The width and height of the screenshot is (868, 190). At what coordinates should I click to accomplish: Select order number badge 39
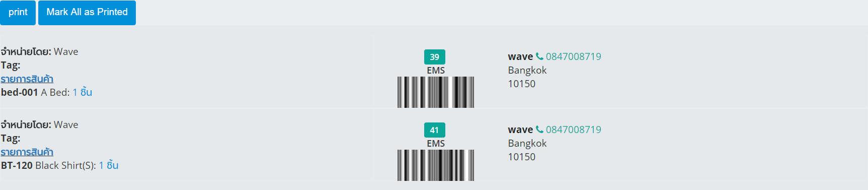[435, 57]
